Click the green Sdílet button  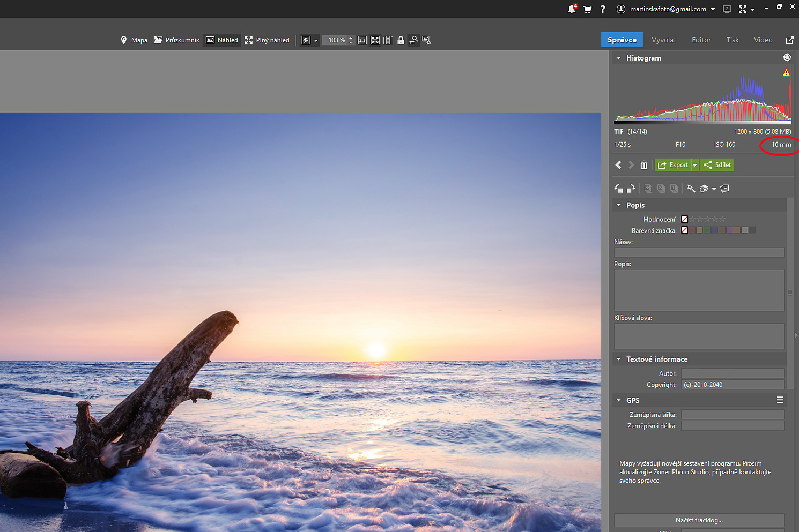pyautogui.click(x=717, y=165)
